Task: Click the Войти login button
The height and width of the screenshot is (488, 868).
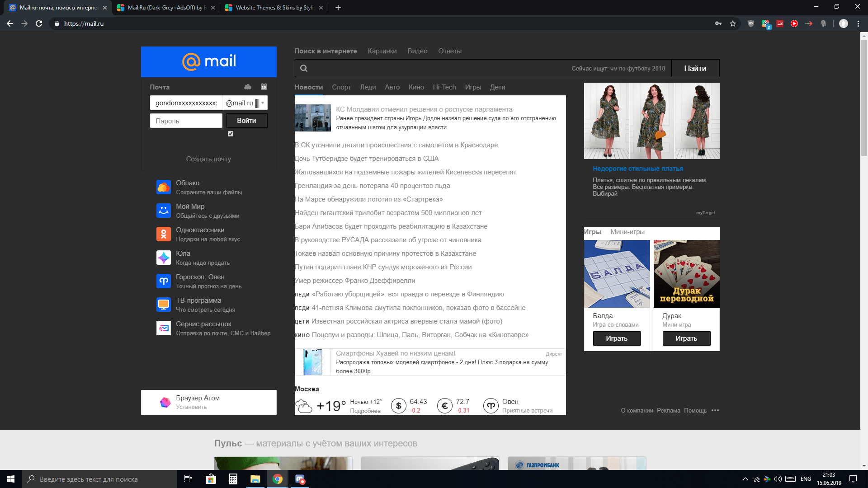Action: (x=246, y=121)
